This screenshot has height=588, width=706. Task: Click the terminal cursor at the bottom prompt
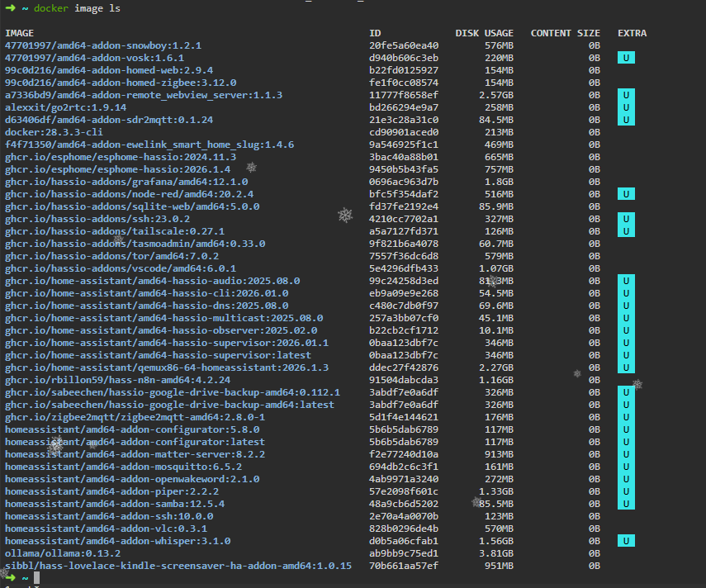[x=36, y=577]
